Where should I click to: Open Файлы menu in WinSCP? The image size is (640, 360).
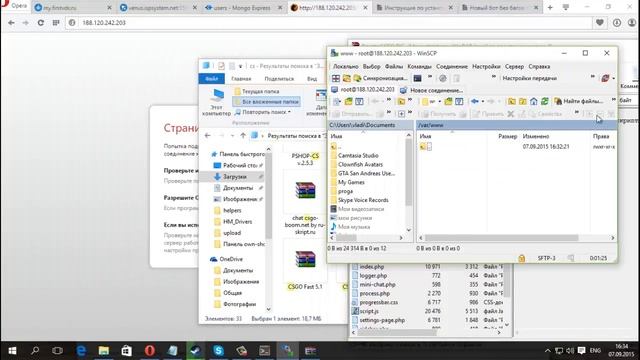click(x=394, y=67)
